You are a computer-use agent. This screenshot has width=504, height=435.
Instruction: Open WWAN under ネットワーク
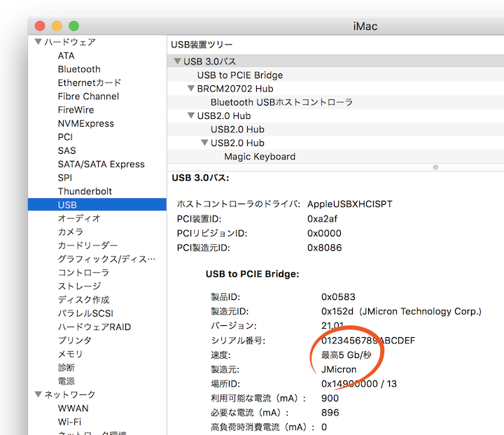tap(73, 408)
